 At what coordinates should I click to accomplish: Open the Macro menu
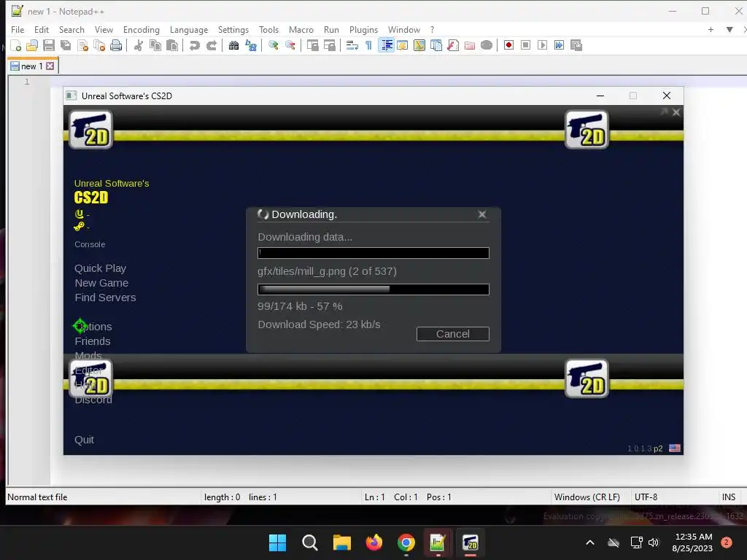click(x=301, y=29)
